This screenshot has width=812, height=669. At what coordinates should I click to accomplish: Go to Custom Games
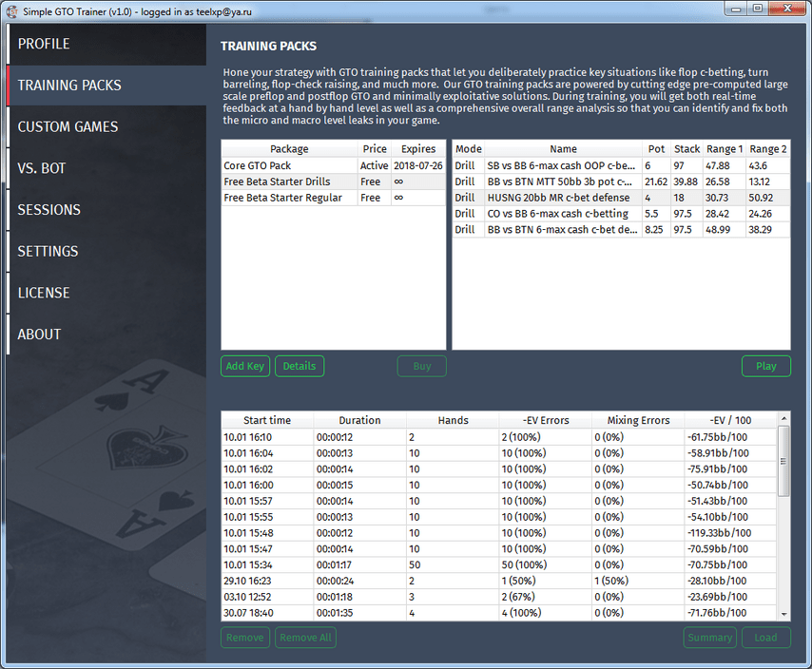coord(107,126)
